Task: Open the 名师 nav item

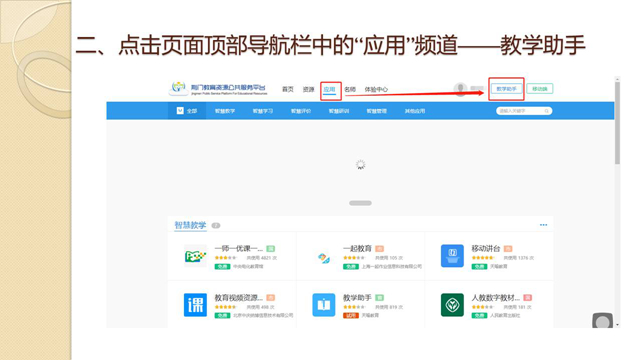Action: click(350, 89)
